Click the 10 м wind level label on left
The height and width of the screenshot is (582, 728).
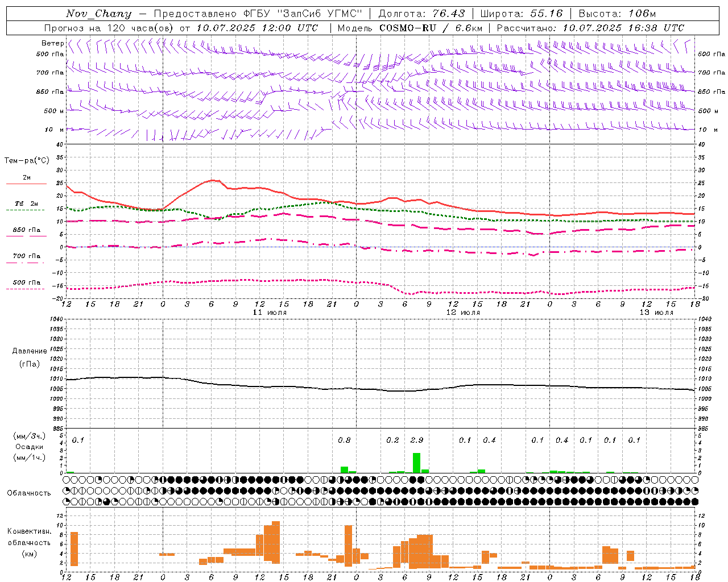click(55, 130)
